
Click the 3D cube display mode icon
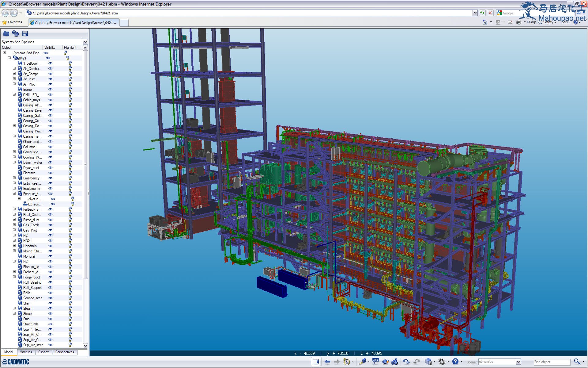coord(428,362)
